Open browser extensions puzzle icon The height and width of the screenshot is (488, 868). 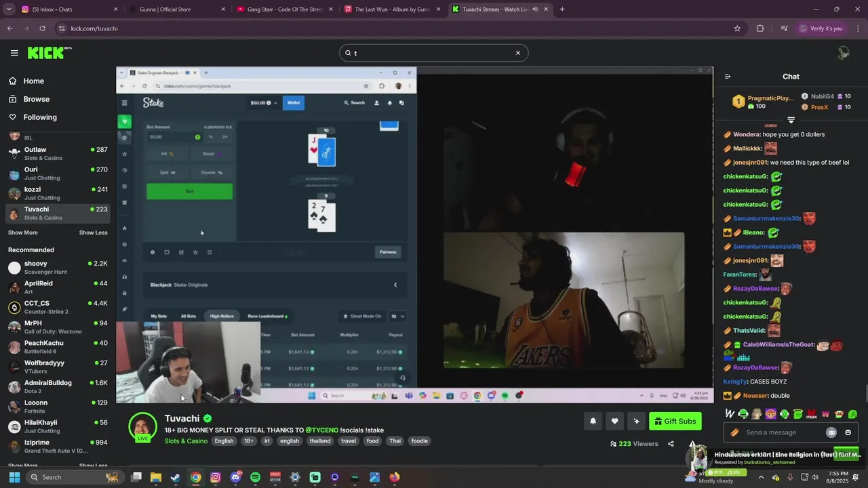760,28
